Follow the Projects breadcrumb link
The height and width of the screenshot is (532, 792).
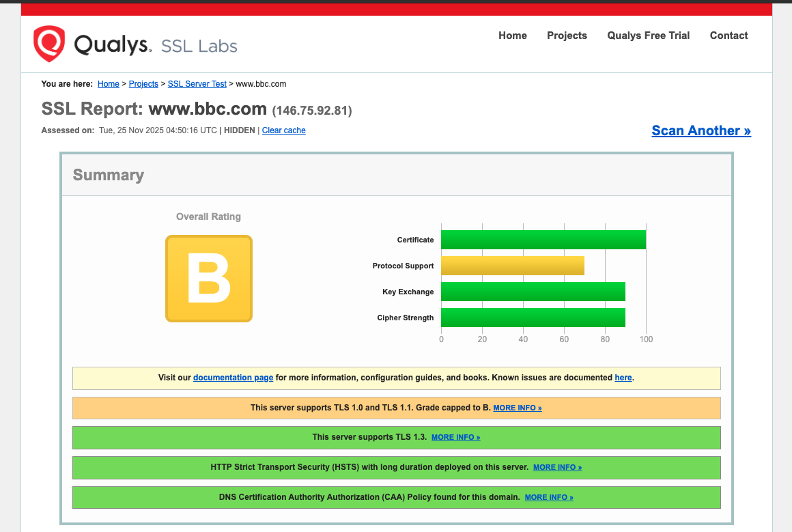143,84
